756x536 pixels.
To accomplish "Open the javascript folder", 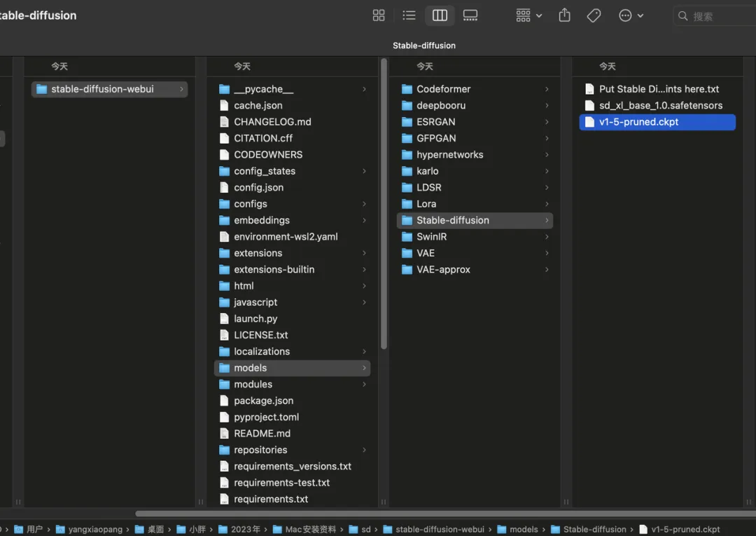I will click(292, 303).
